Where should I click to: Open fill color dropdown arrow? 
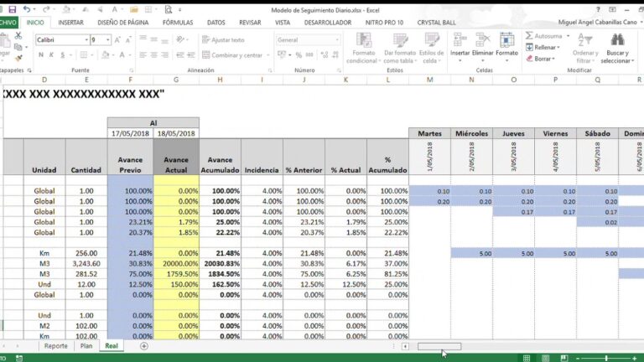pos(113,55)
